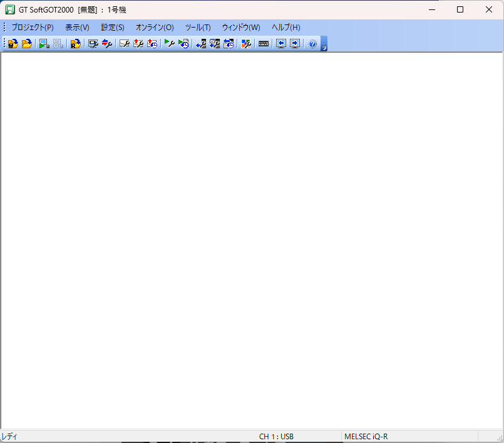This screenshot has width=504, height=443.
Task: Open the オンライン(O) menu
Action: (x=155, y=28)
